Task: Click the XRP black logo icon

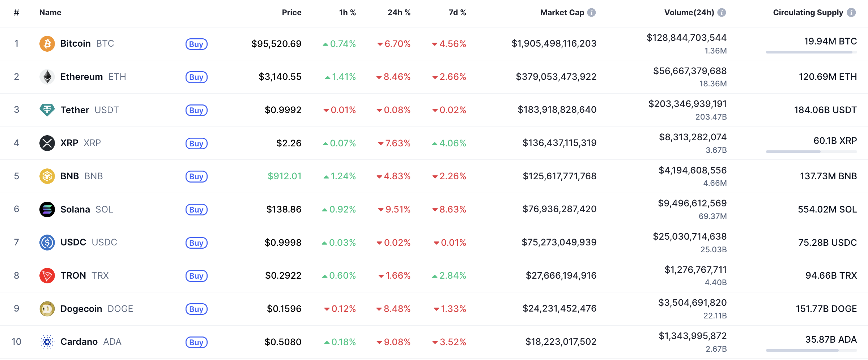Action: pos(47,143)
